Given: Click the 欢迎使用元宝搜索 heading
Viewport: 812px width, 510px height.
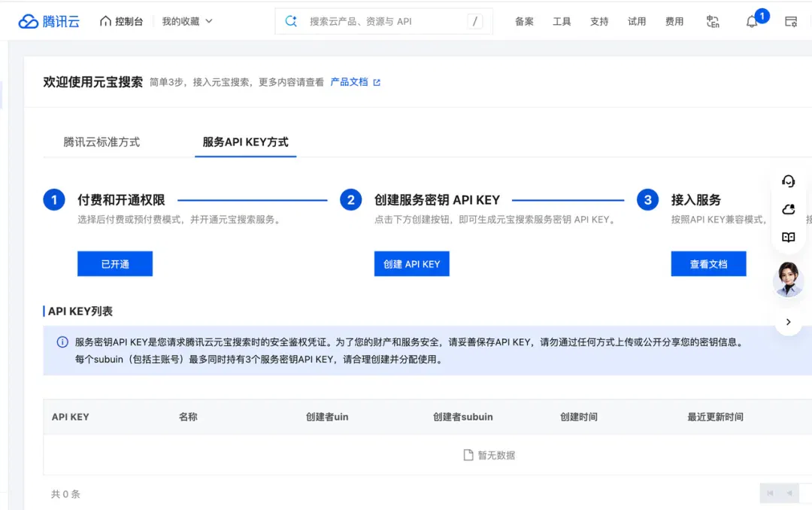Looking at the screenshot, I should pyautogui.click(x=92, y=82).
